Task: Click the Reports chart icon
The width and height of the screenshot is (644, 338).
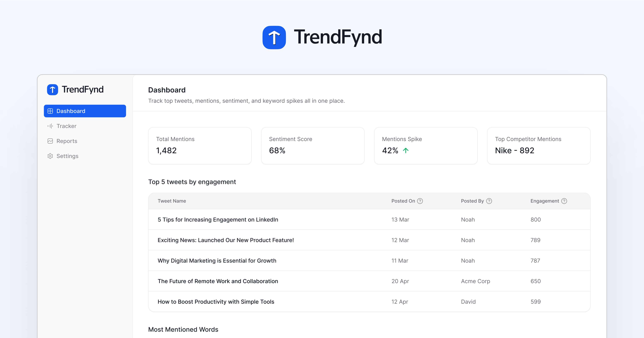Action: pyautogui.click(x=50, y=141)
